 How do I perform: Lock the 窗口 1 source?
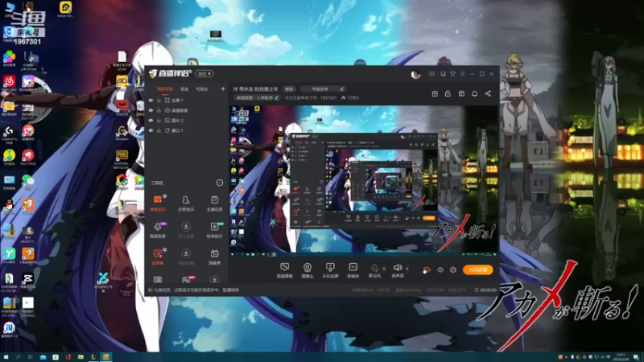(159, 130)
